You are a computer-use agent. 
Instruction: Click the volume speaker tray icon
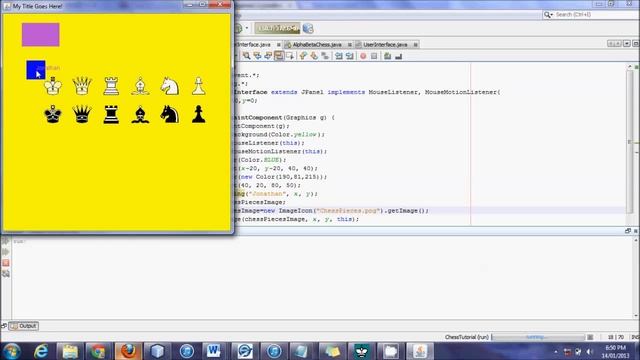click(589, 351)
